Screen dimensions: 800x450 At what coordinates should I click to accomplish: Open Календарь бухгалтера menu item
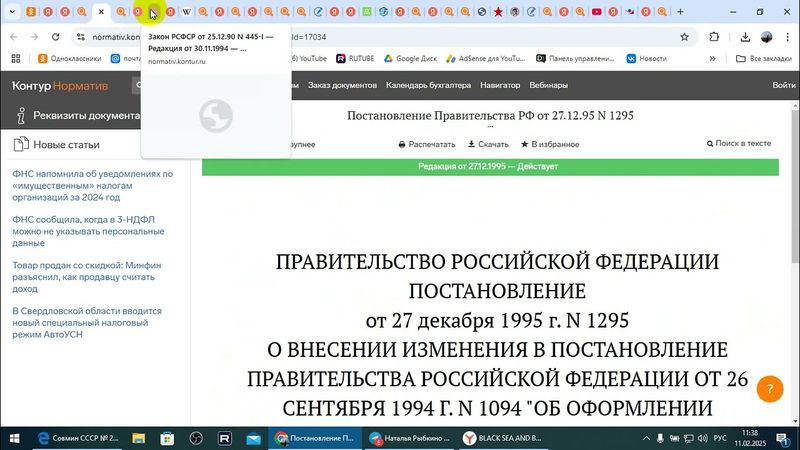[x=428, y=85]
